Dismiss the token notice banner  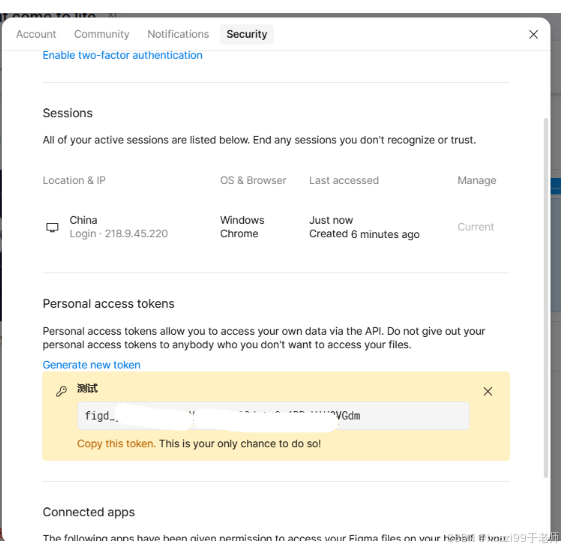click(x=487, y=391)
